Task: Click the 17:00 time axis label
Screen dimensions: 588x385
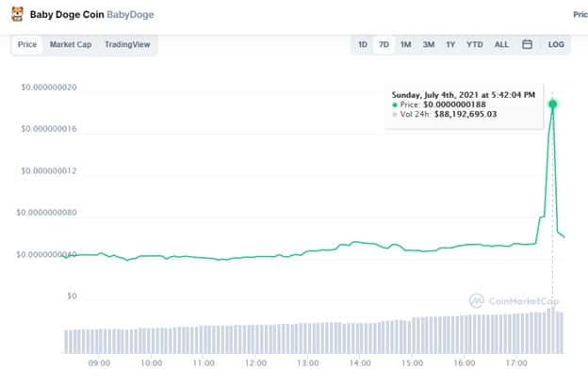Action: 516,363
